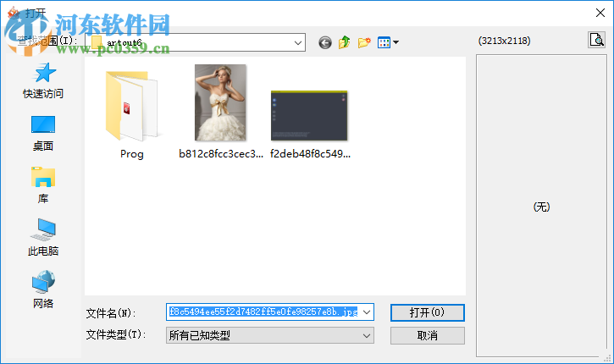
Task: Open 库 in the sidebar
Action: [x=43, y=185]
